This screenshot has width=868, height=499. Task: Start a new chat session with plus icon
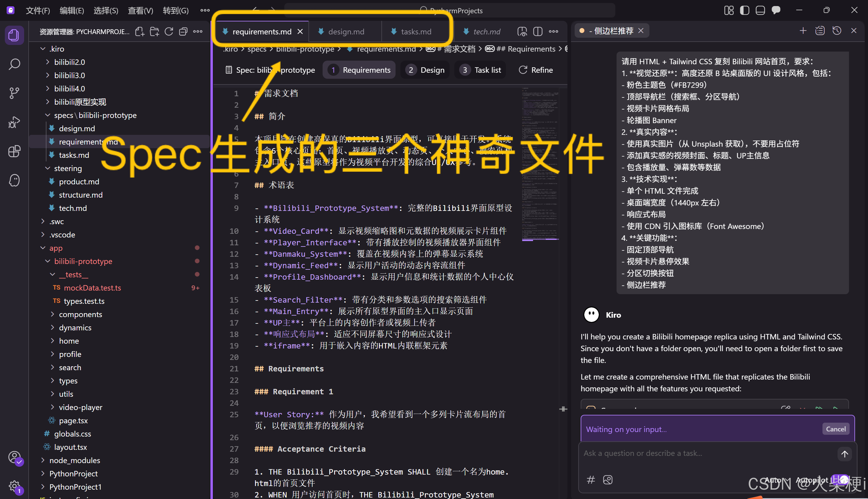point(803,31)
